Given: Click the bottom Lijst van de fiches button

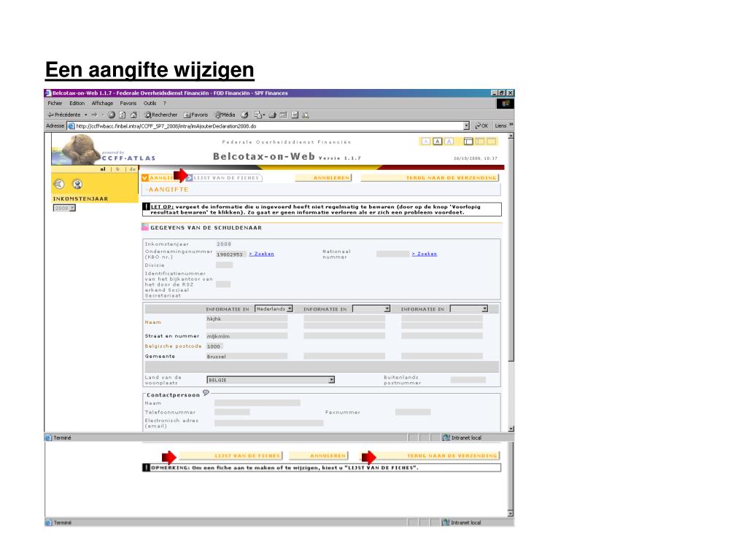Looking at the screenshot, I should 231,456.
